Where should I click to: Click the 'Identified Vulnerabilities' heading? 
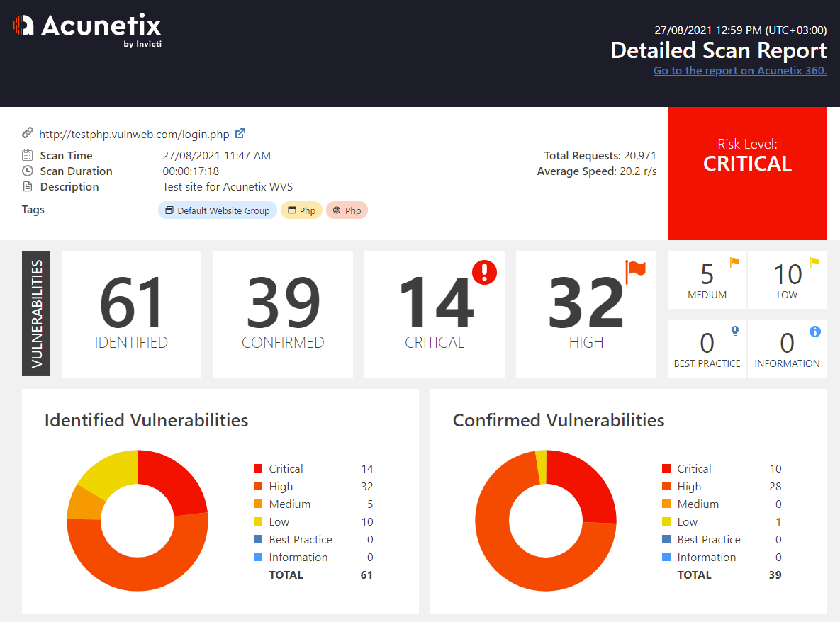(146, 420)
